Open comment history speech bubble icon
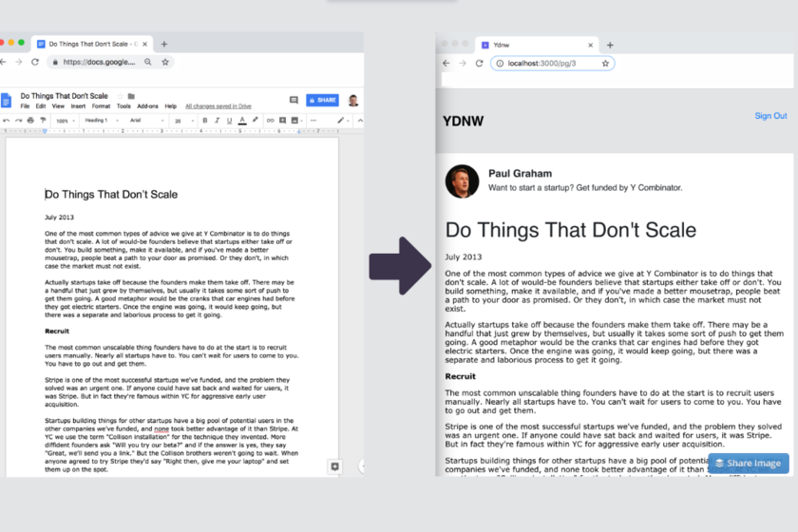 click(x=294, y=101)
